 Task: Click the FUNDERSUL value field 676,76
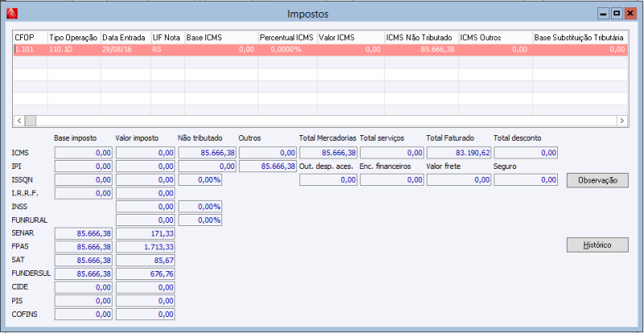click(x=146, y=273)
